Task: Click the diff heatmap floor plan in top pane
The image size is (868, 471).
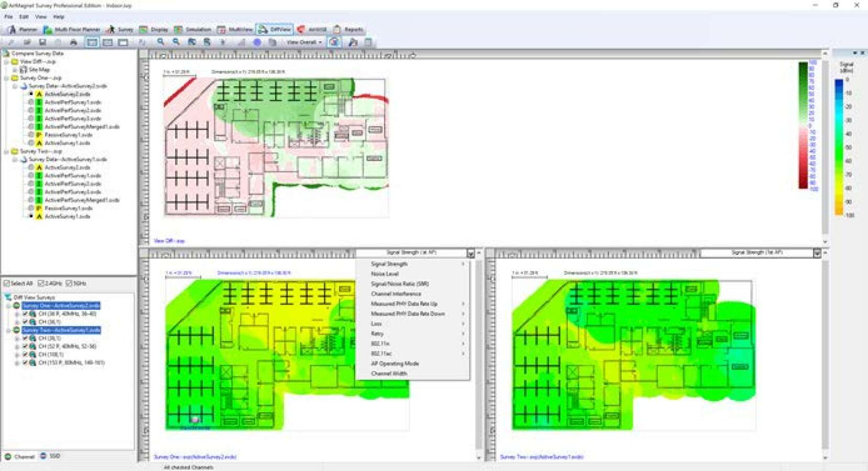Action: coord(276,147)
